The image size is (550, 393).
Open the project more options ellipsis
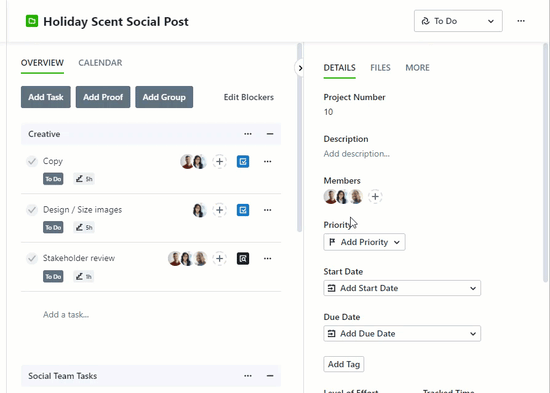[x=521, y=21]
